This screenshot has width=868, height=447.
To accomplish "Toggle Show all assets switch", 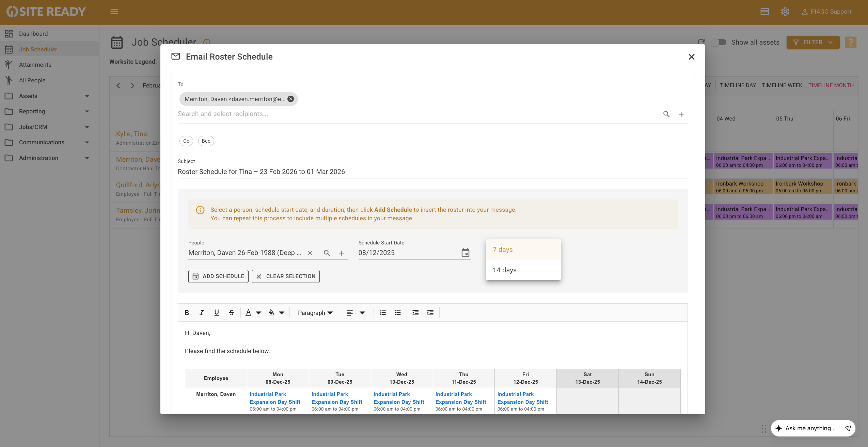I will tap(719, 42).
